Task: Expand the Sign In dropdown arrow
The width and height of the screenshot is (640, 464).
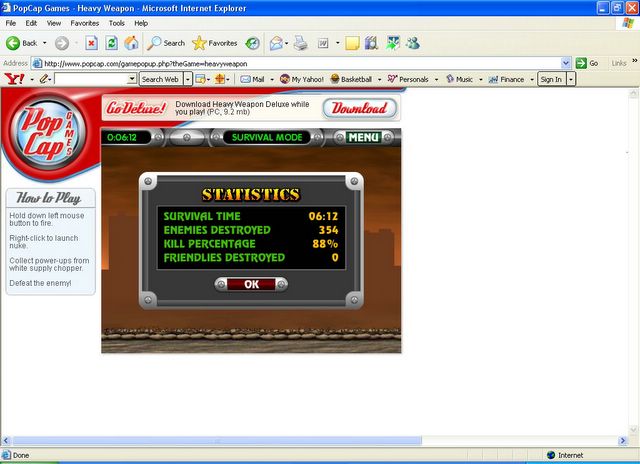Action: [x=571, y=79]
